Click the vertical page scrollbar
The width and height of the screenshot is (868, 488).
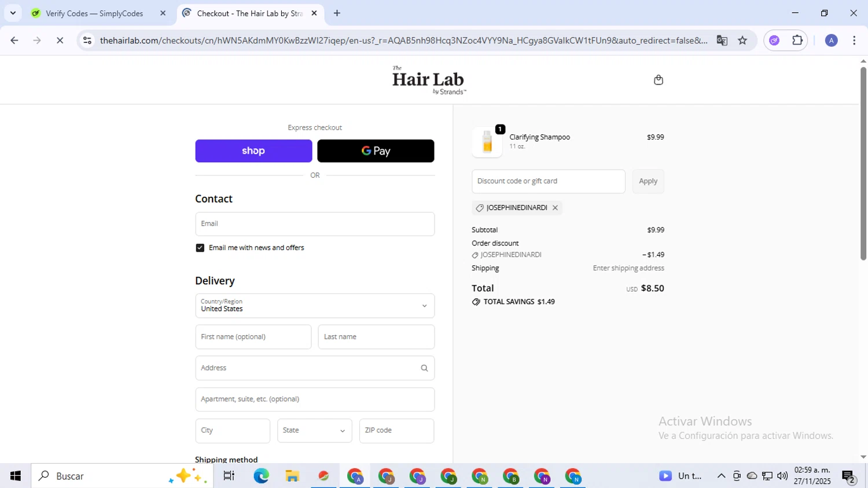click(x=863, y=164)
